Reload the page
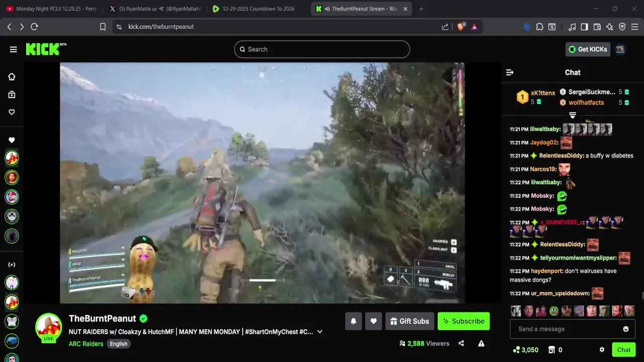Image resolution: width=644 pixels, height=362 pixels. coord(34,27)
